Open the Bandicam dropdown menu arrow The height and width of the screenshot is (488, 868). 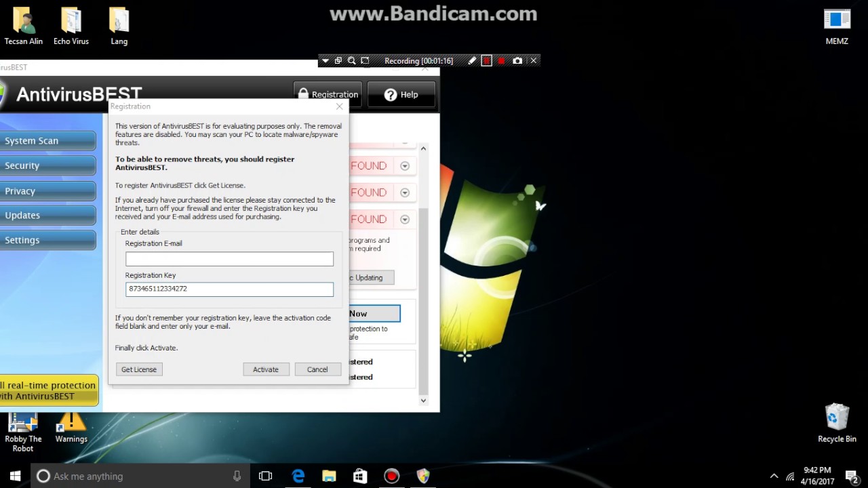pyautogui.click(x=325, y=61)
